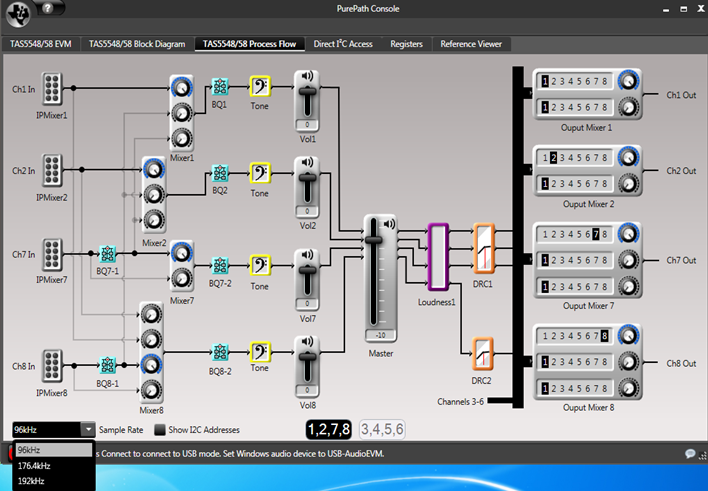Screen dimensions: 708x491
Task: Open the IPMixer1 input block
Action: [52, 89]
